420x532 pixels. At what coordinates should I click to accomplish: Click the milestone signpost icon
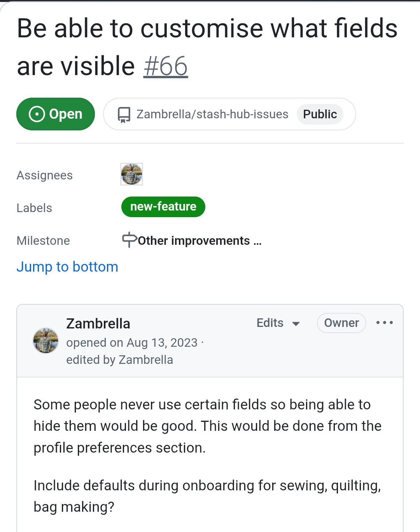coord(129,240)
